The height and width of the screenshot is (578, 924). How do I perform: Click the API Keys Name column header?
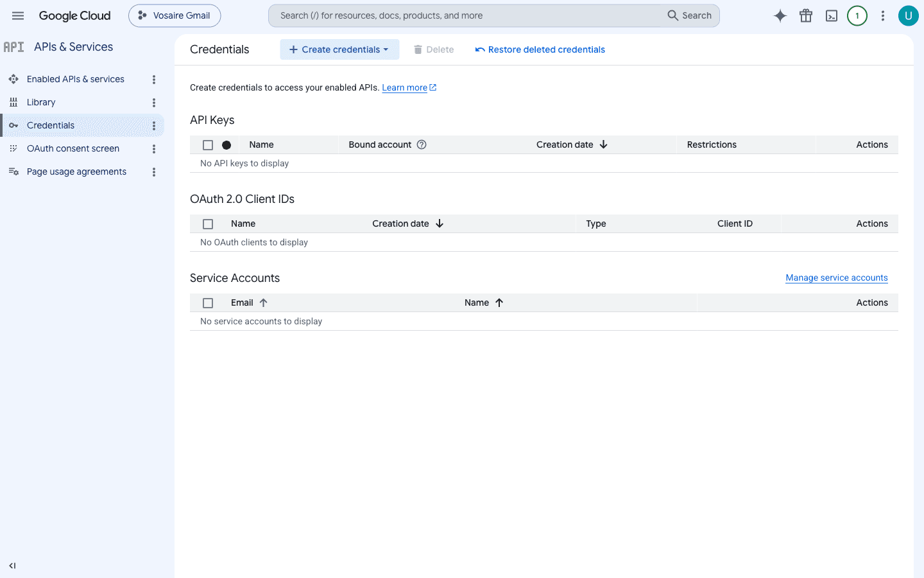(261, 144)
